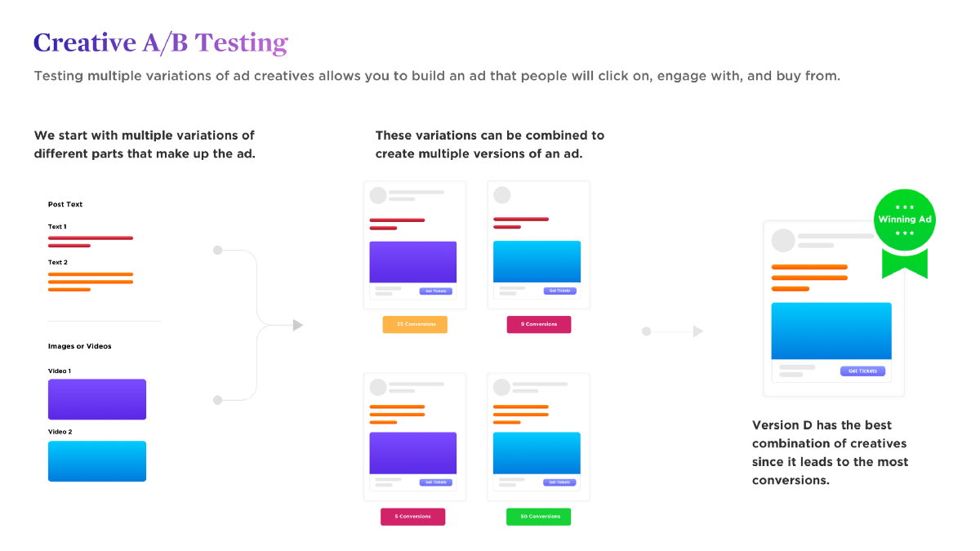Click the red Text 1 lines
Image resolution: width=980 pixels, height=551 pixels.
point(91,242)
